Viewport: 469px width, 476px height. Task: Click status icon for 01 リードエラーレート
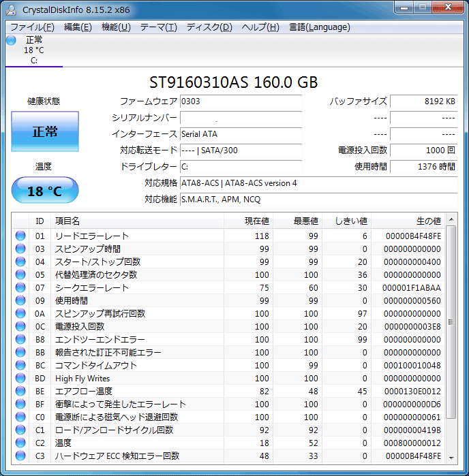coord(20,236)
